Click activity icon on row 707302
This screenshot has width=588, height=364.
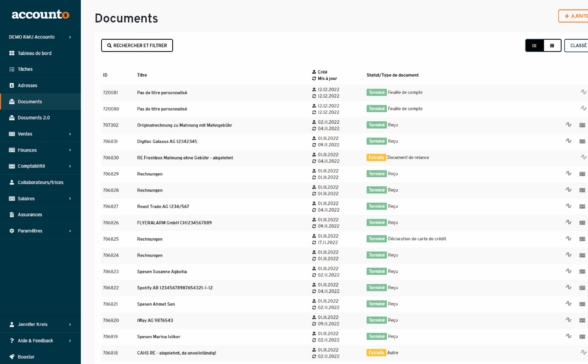point(568,124)
